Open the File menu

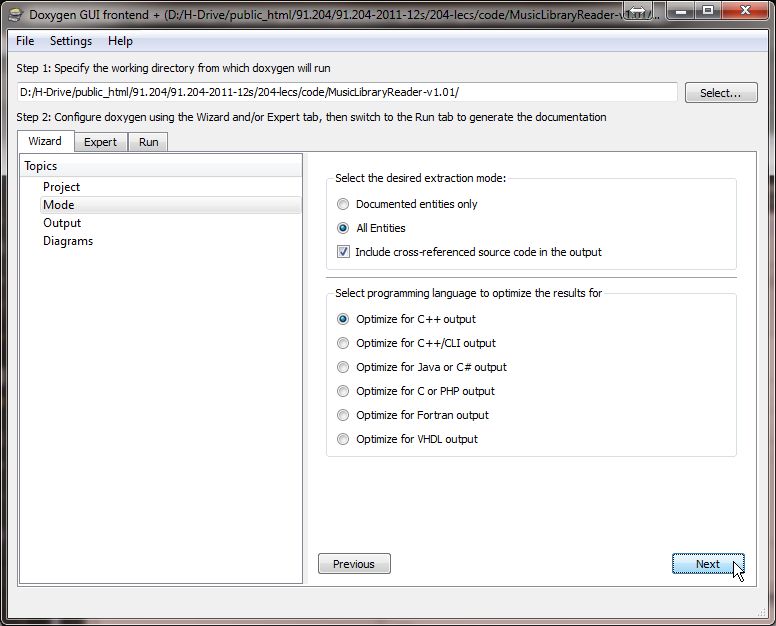coord(25,41)
